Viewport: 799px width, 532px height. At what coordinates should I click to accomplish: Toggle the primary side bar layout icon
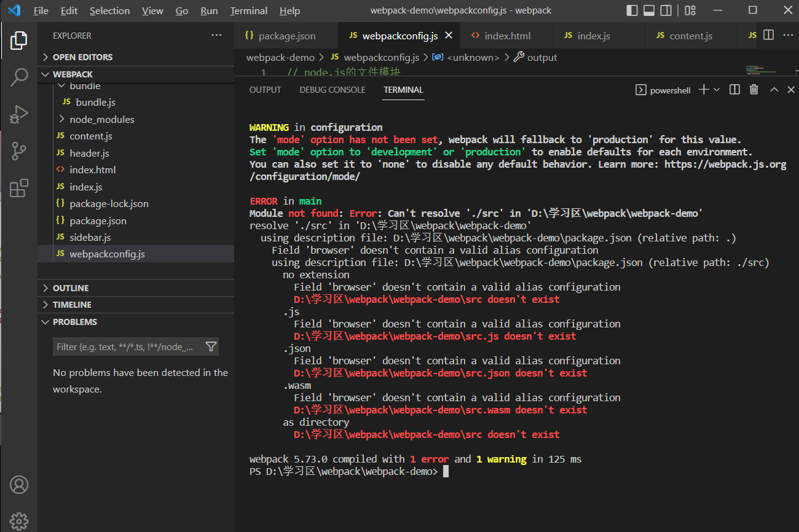click(632, 10)
